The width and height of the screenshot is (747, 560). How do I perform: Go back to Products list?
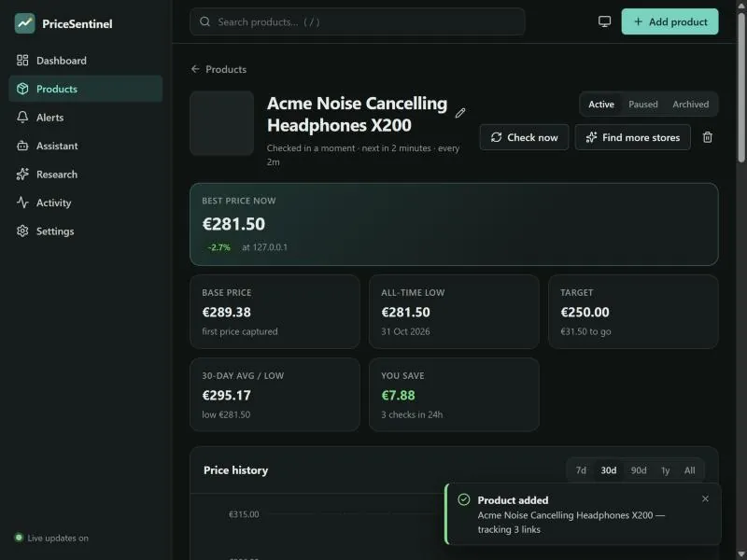point(219,69)
